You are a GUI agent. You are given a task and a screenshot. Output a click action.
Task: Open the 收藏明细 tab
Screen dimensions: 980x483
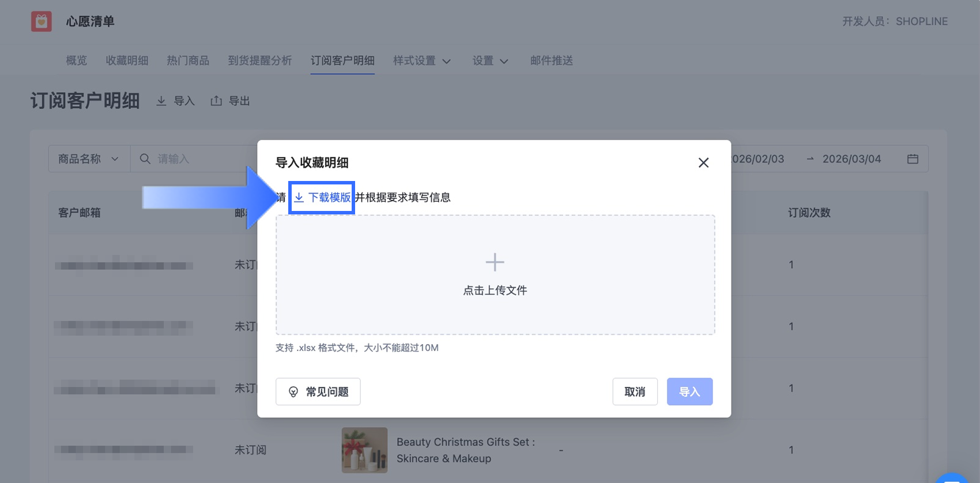127,61
